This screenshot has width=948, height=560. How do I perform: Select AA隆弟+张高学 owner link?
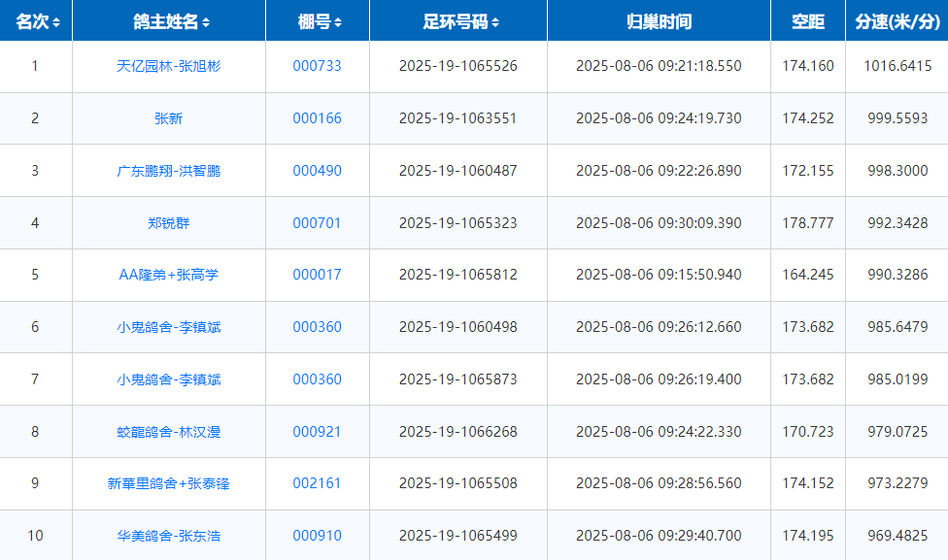tap(168, 275)
